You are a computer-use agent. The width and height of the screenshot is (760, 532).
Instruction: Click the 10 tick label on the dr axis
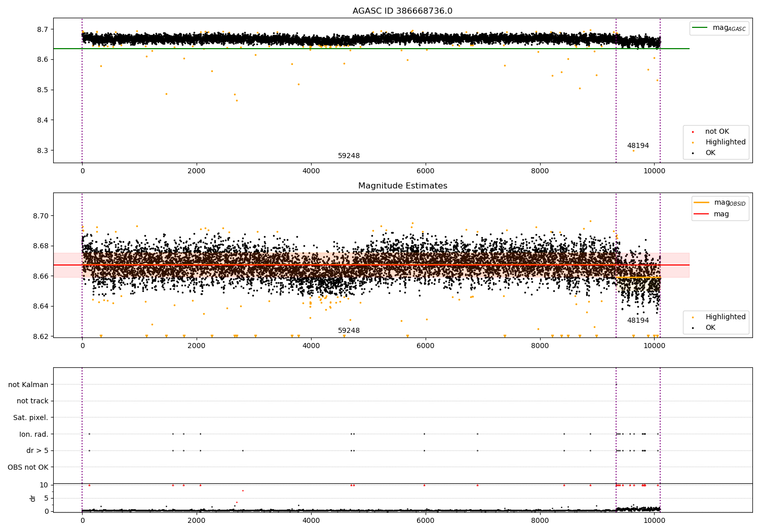click(x=44, y=485)
